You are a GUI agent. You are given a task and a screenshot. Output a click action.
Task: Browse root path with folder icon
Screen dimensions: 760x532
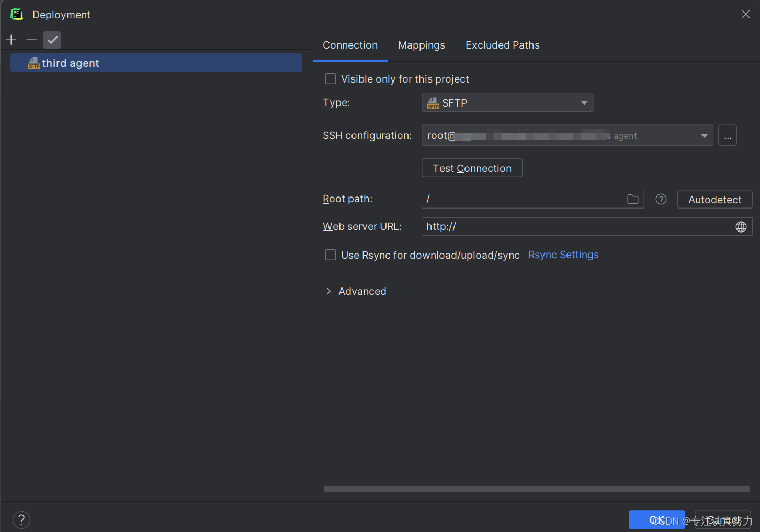pyautogui.click(x=633, y=199)
